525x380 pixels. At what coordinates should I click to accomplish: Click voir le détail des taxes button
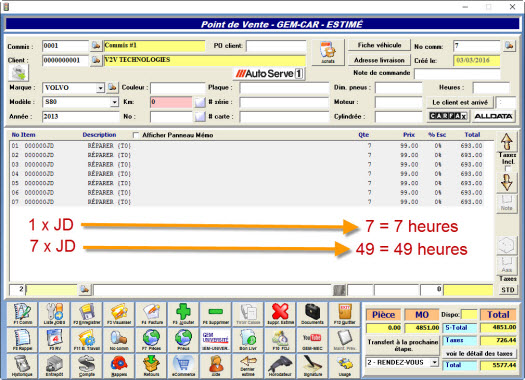pyautogui.click(x=479, y=354)
